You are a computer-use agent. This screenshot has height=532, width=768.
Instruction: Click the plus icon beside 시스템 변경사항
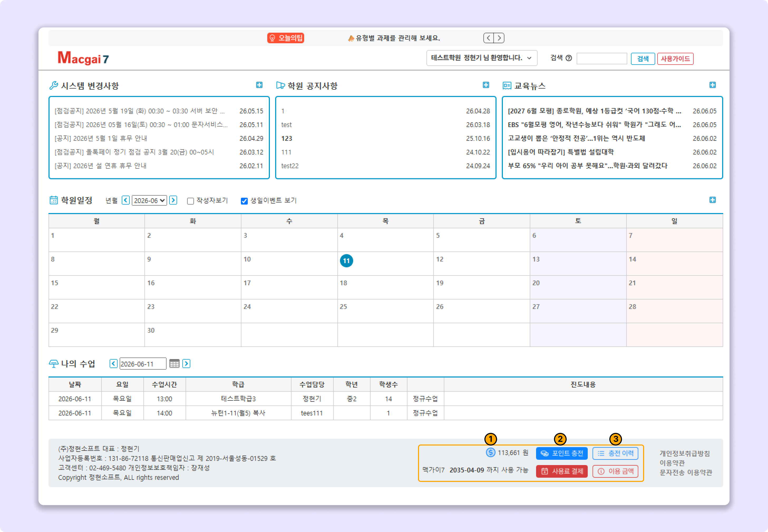(259, 85)
